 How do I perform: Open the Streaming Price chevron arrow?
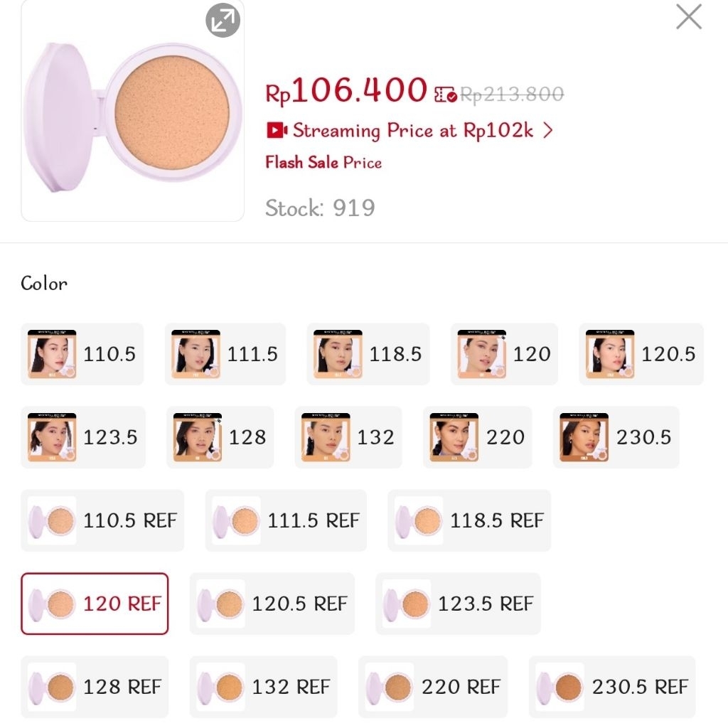[x=547, y=131]
